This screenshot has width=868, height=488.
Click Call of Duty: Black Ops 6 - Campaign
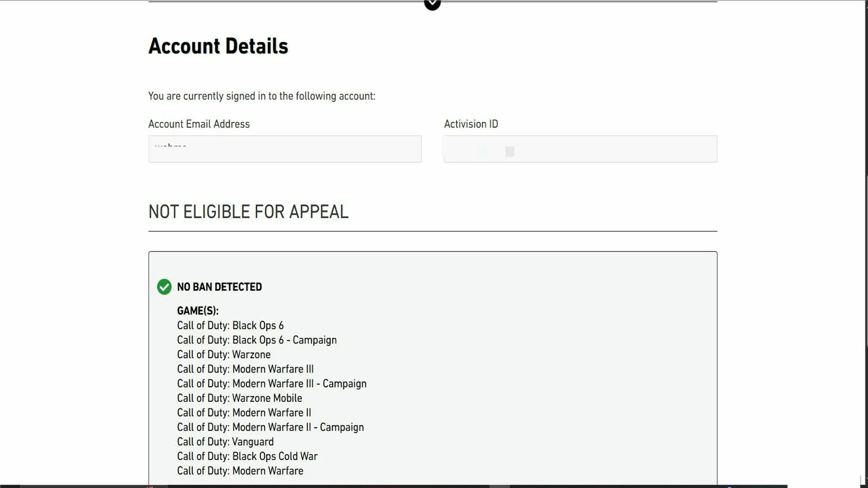pyautogui.click(x=257, y=340)
